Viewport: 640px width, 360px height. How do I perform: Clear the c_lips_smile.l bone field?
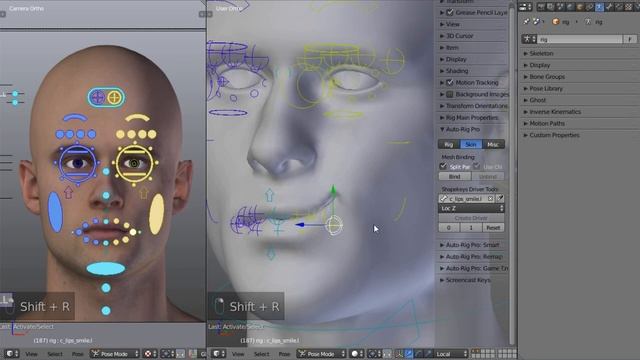[490, 199]
